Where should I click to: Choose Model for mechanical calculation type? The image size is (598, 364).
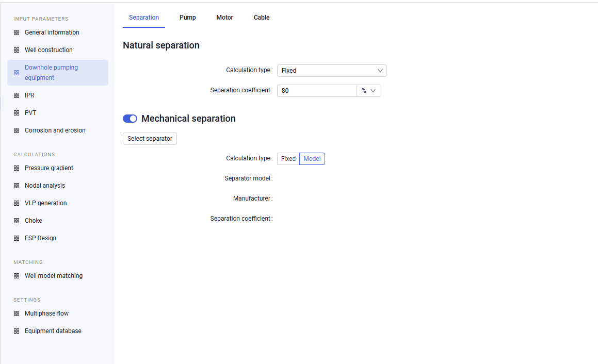(x=312, y=159)
